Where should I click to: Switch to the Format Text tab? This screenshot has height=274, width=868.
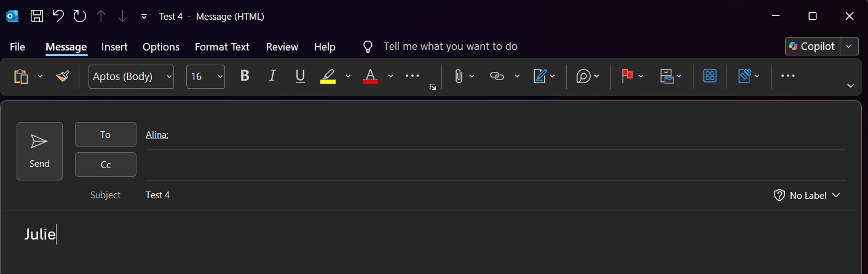coord(222,47)
